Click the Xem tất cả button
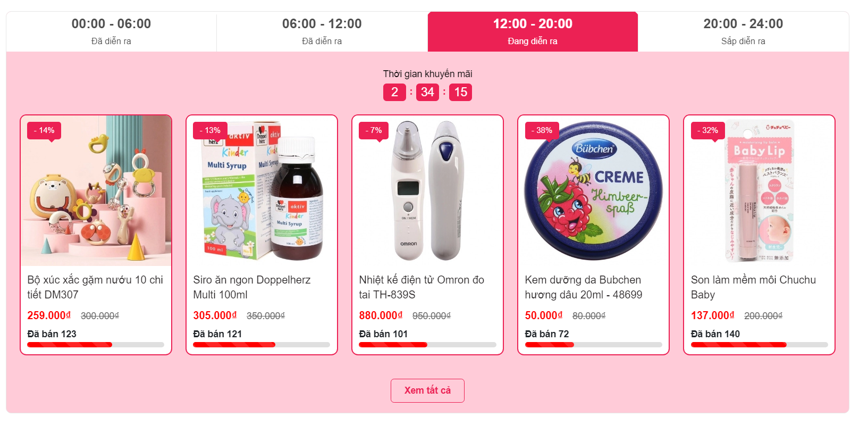The width and height of the screenshot is (868, 433). tap(427, 390)
